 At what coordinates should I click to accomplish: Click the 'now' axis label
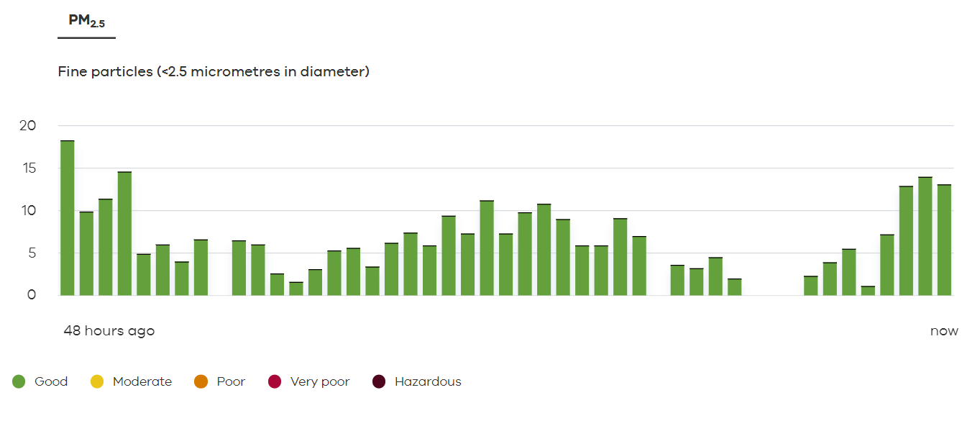point(944,331)
